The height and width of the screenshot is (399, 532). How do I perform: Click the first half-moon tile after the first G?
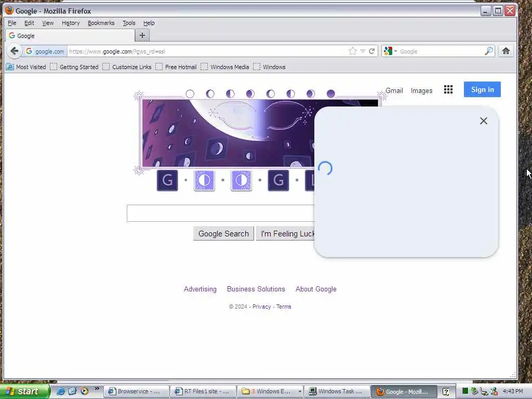[204, 180]
